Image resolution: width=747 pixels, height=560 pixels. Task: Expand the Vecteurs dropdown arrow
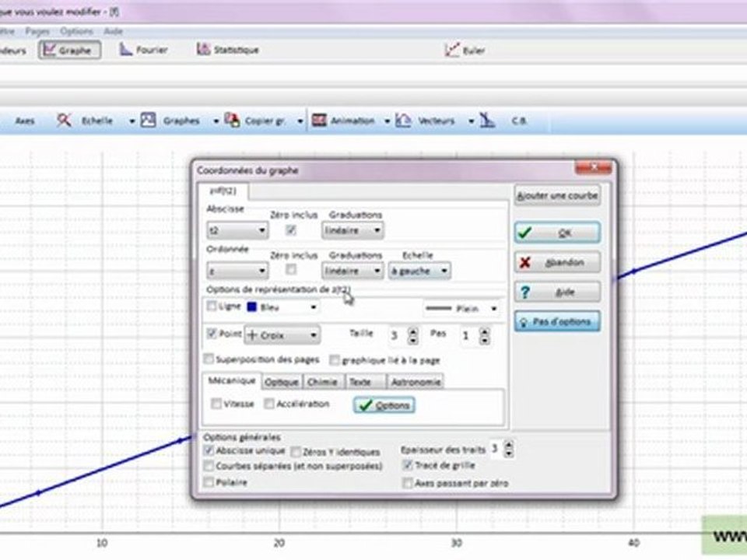click(471, 121)
